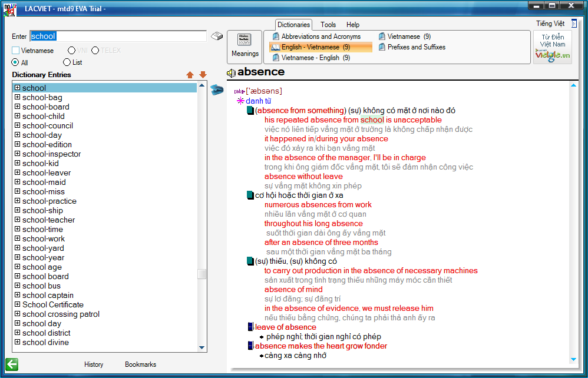Click the small icon next to Tiếng Việt
The width and height of the screenshot is (588, 378).
[x=574, y=24]
